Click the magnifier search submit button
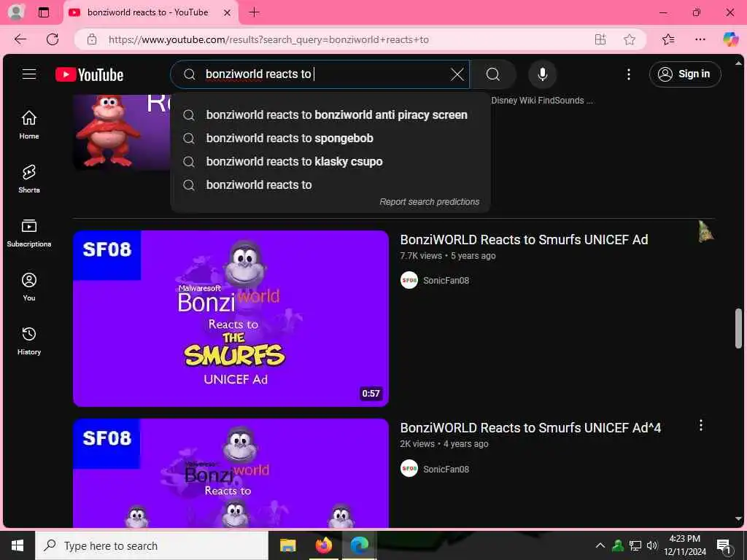The height and width of the screenshot is (560, 747). tap(493, 74)
